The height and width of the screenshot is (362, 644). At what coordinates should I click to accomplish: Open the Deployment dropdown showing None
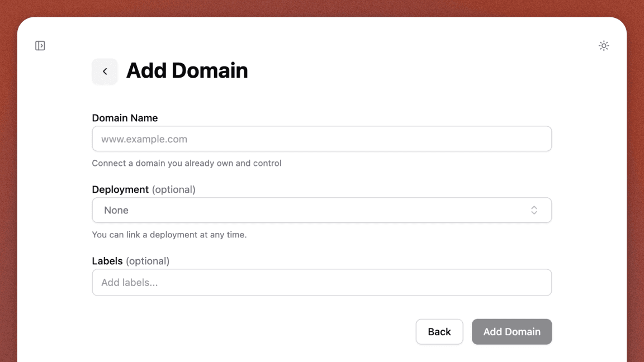coord(321,210)
